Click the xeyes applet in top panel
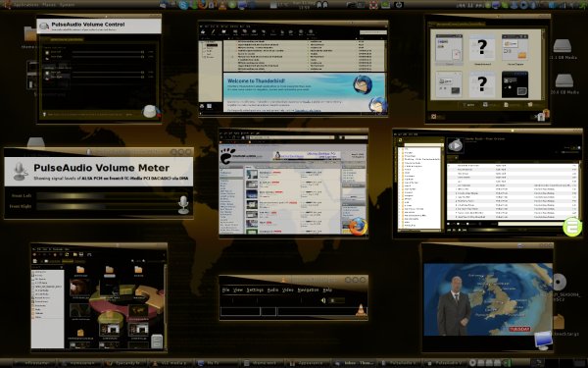 [322, 5]
